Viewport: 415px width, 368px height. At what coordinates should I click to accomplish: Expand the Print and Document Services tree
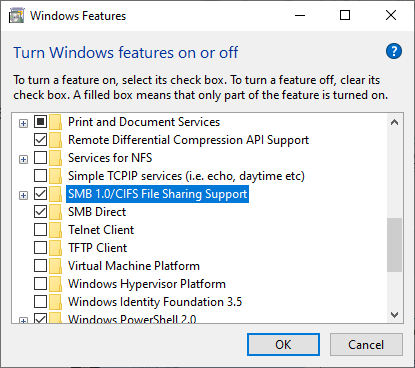[x=23, y=123]
